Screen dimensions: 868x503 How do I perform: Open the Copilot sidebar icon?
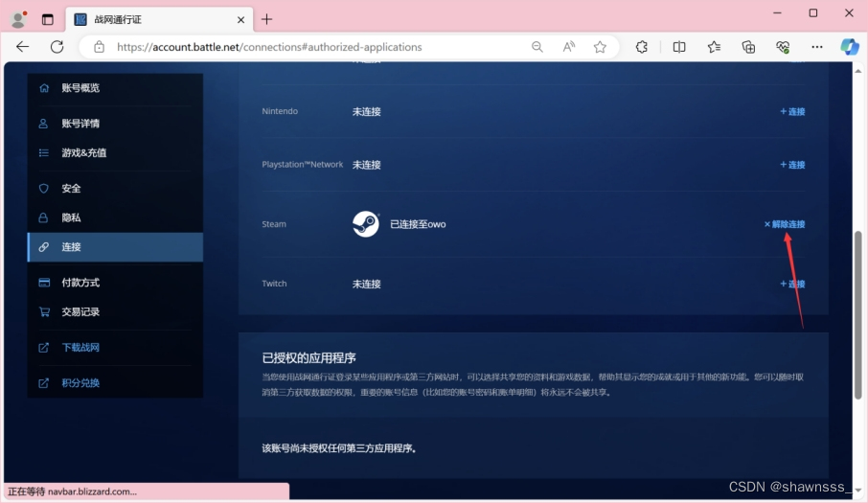pos(850,47)
